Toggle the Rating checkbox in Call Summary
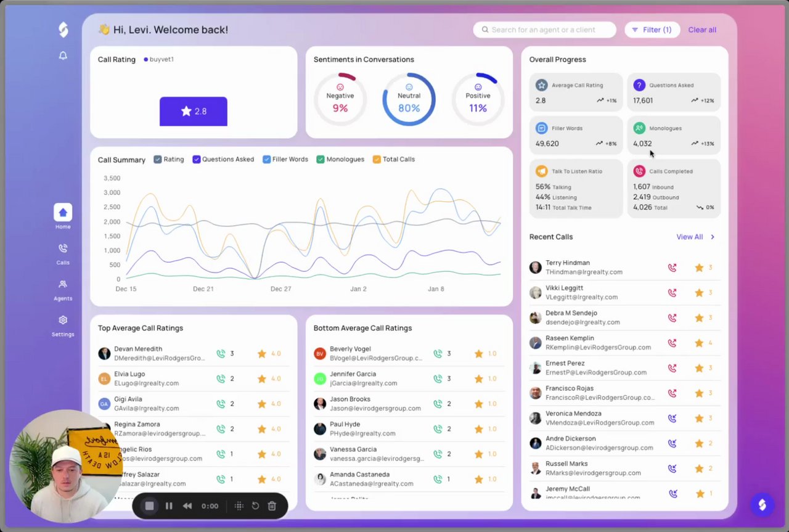The image size is (789, 532). point(158,159)
